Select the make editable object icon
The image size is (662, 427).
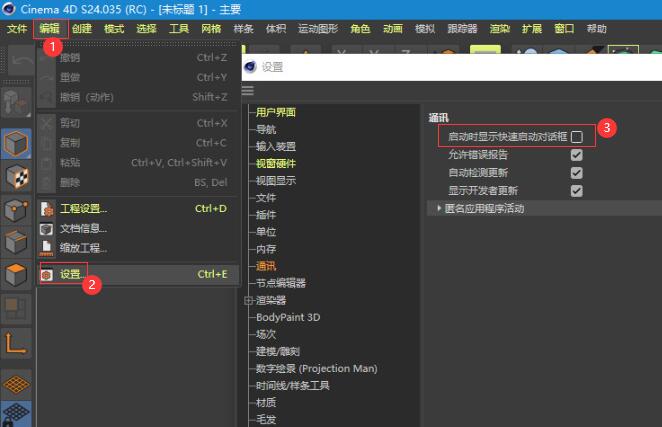pos(16,102)
